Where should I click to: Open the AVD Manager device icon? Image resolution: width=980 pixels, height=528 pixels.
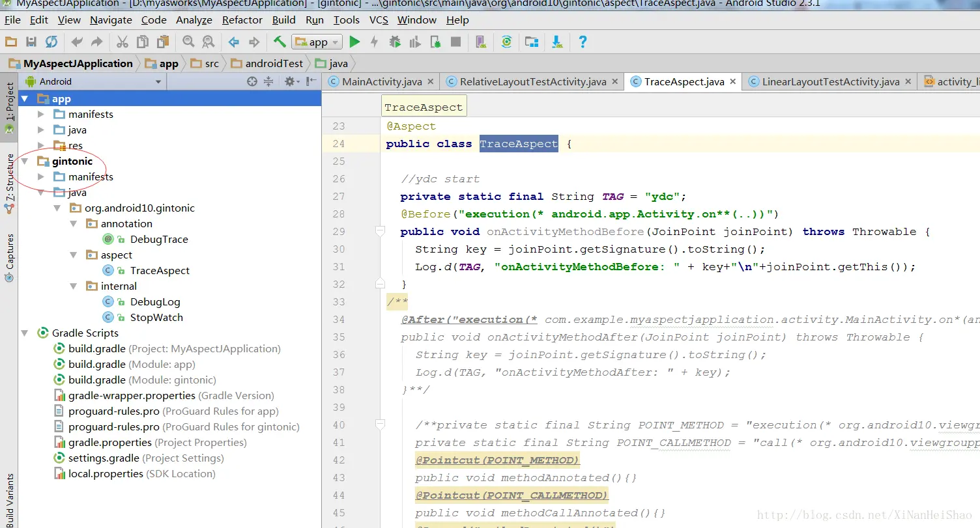coord(480,42)
